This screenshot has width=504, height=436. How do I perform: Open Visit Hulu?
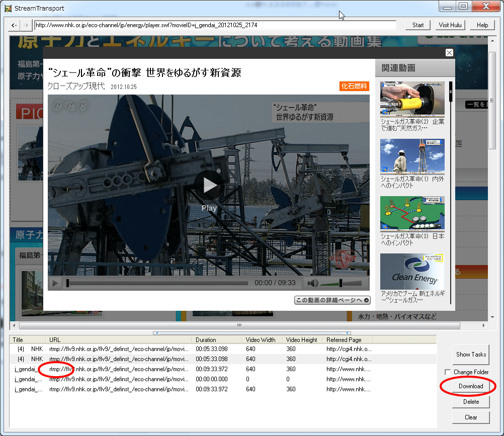coord(450,25)
